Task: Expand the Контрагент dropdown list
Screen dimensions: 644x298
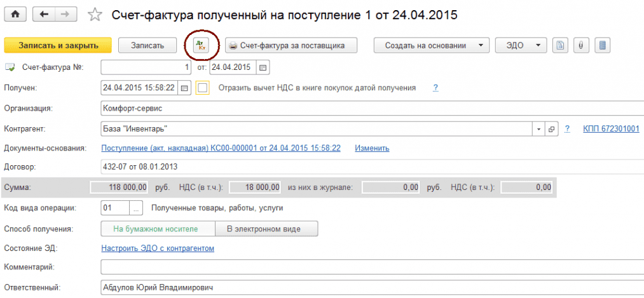Action: (x=539, y=129)
